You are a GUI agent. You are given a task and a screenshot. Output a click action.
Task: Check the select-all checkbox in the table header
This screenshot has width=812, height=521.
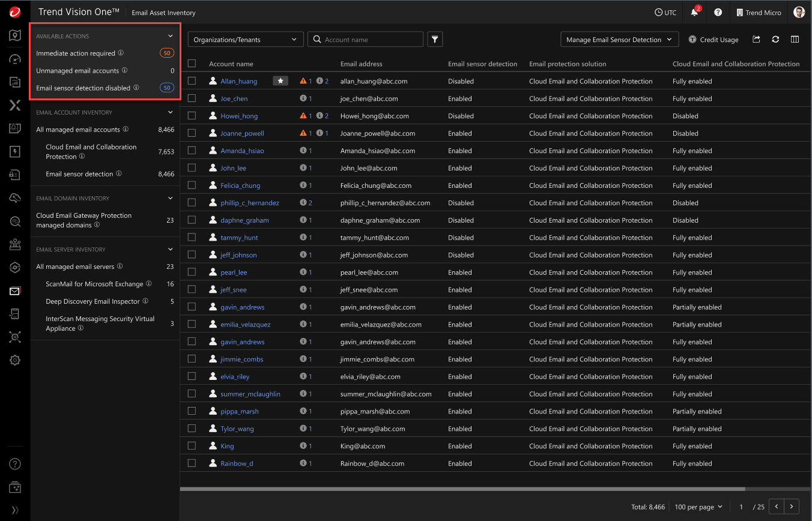coord(192,63)
